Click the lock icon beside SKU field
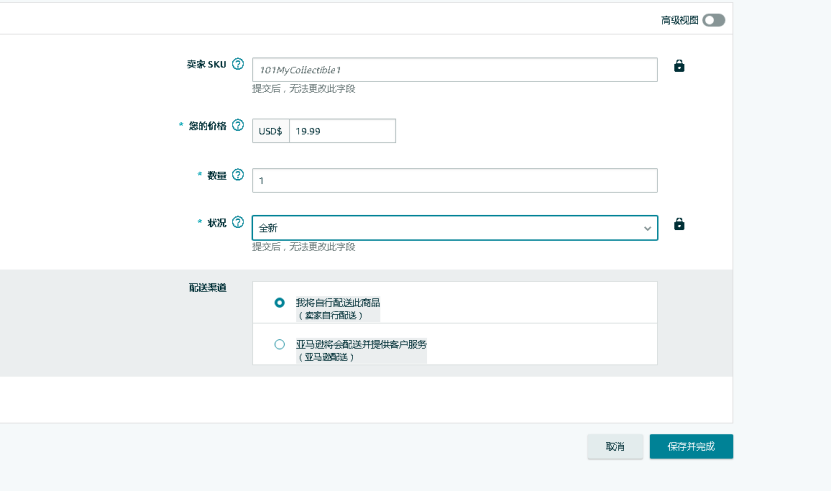This screenshot has width=831, height=491. coord(679,66)
